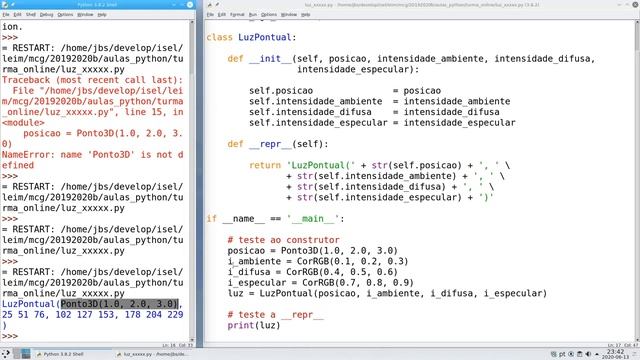Open Debug menu in Python Shell

click(x=46, y=14)
